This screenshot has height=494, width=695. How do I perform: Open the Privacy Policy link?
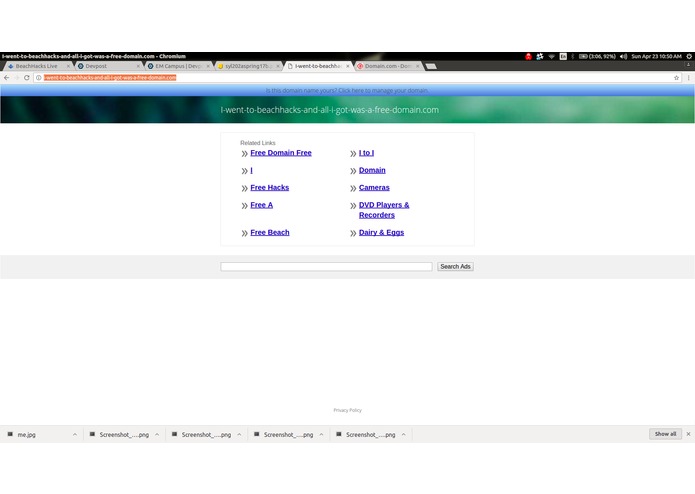click(x=348, y=410)
